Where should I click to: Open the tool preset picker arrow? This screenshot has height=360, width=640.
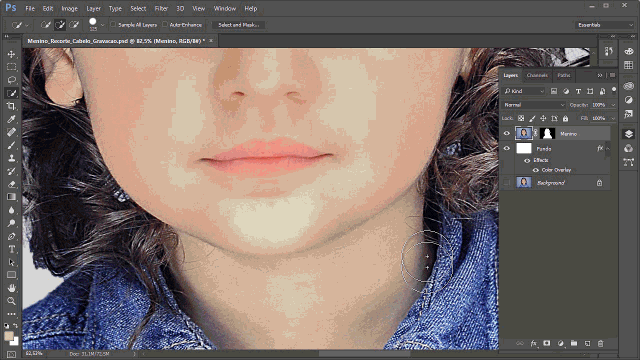27,25
